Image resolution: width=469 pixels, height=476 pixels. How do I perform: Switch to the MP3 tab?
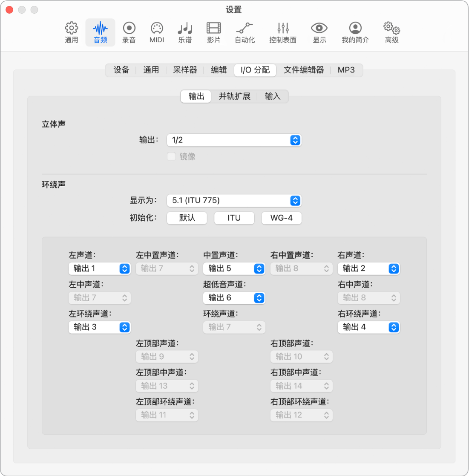coord(346,70)
